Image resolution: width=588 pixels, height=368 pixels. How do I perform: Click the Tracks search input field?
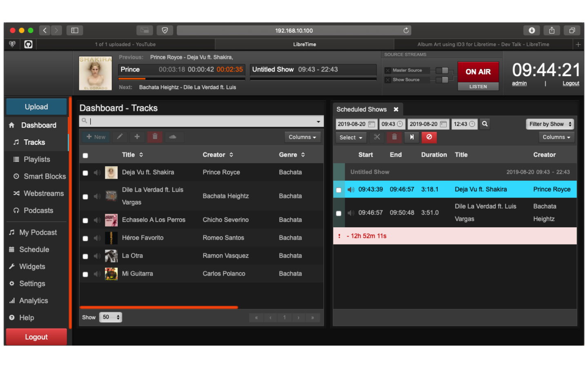coord(201,121)
